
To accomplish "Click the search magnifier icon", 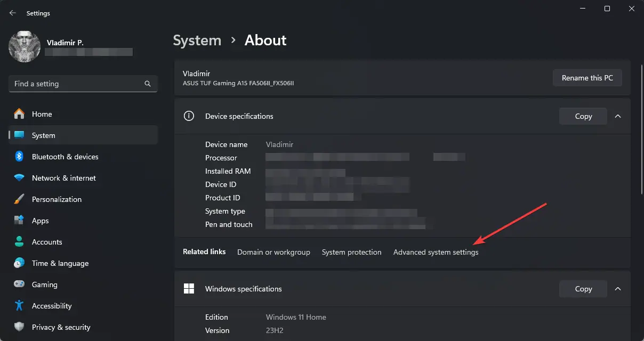I will click(148, 84).
